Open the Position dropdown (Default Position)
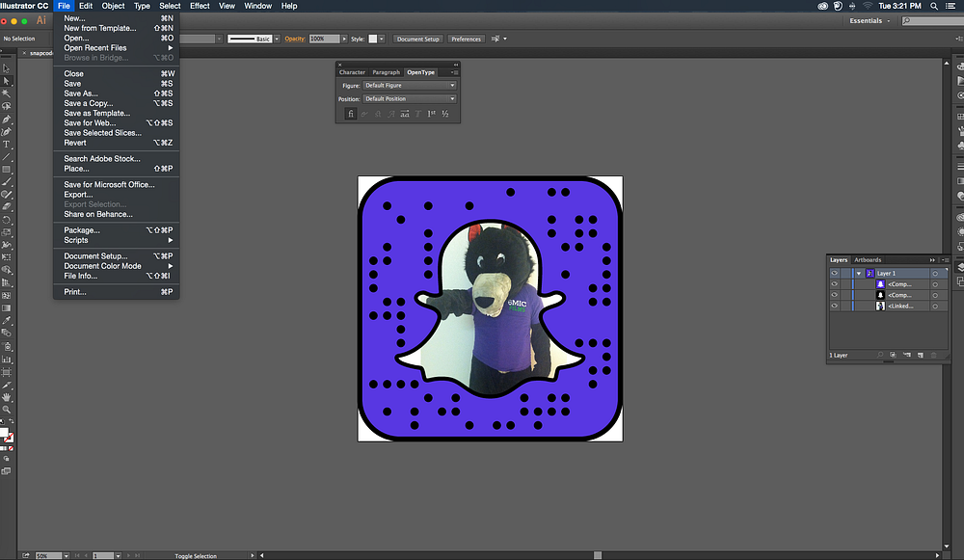Viewport: 964px width, 560px height. click(410, 99)
